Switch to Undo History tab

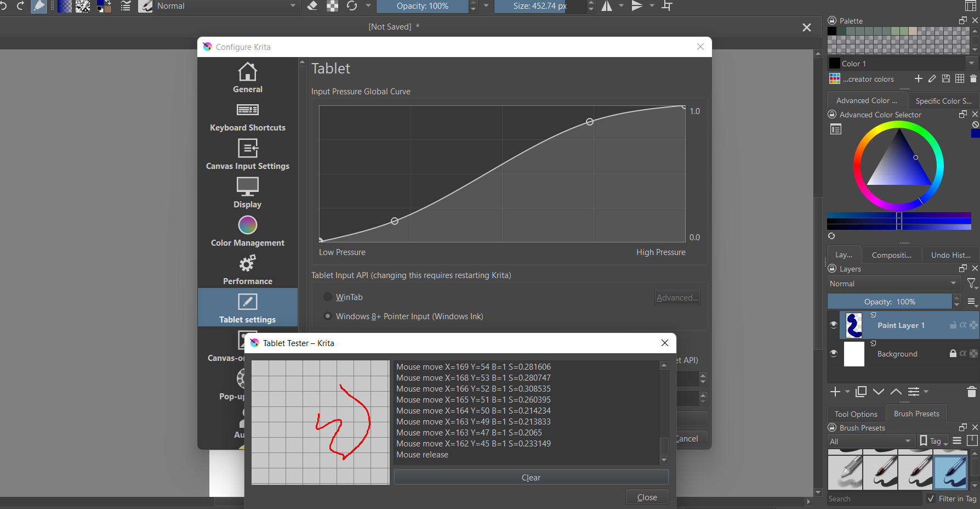(x=950, y=255)
